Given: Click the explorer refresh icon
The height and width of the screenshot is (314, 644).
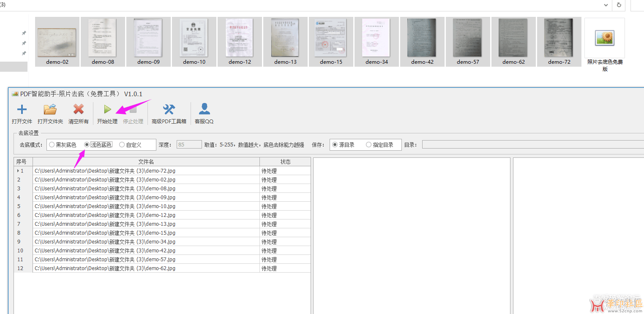Looking at the screenshot, I should (619, 5).
